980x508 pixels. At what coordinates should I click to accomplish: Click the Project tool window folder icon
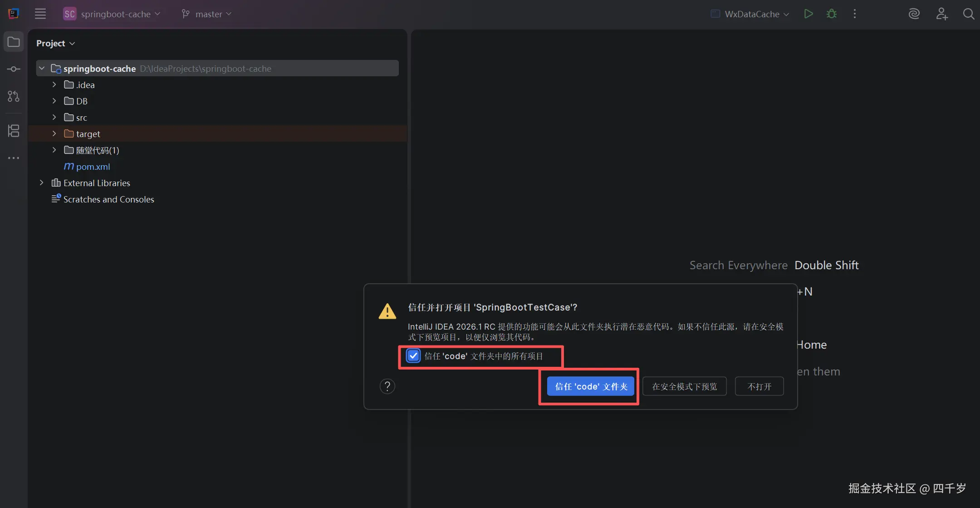pos(14,42)
